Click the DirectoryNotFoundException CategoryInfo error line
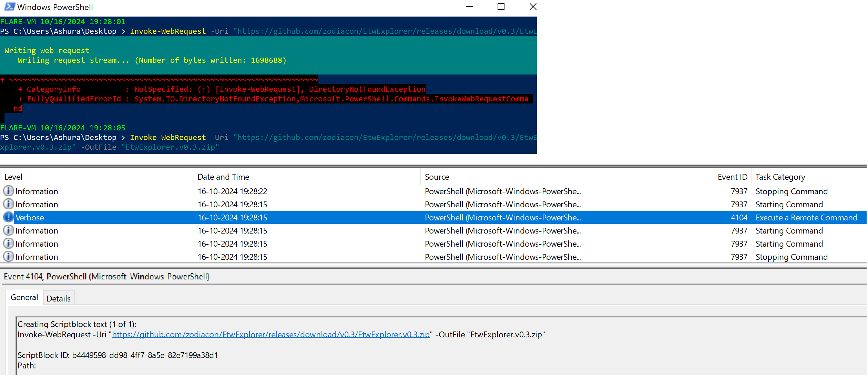The height and width of the screenshot is (376, 868). click(222, 89)
